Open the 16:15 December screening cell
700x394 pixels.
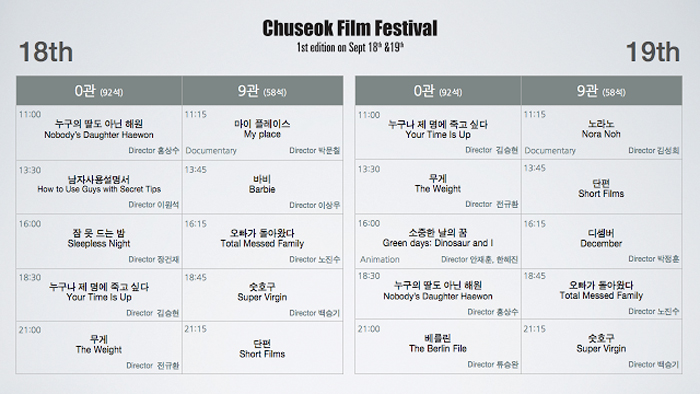click(x=601, y=241)
